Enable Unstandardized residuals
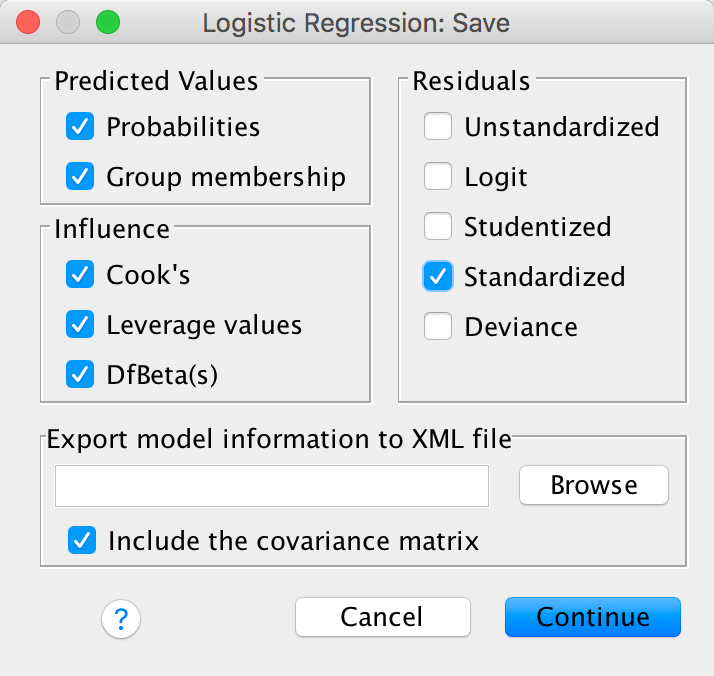The image size is (714, 676). tap(437, 127)
